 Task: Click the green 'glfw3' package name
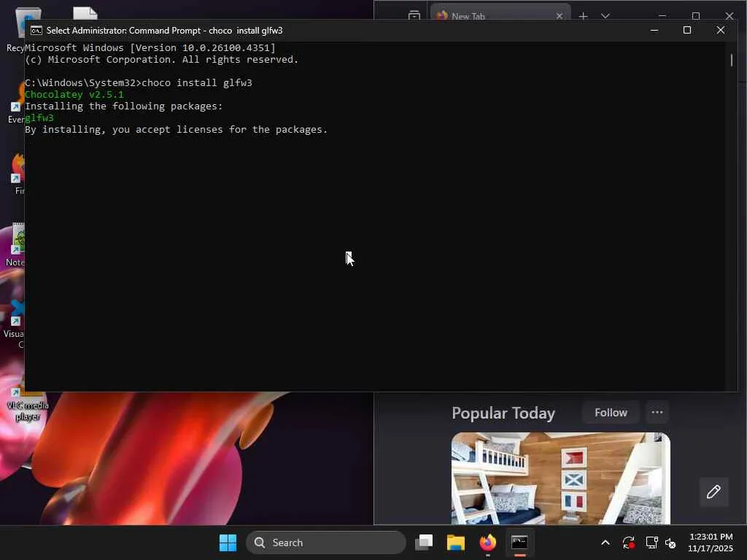pyautogui.click(x=39, y=117)
